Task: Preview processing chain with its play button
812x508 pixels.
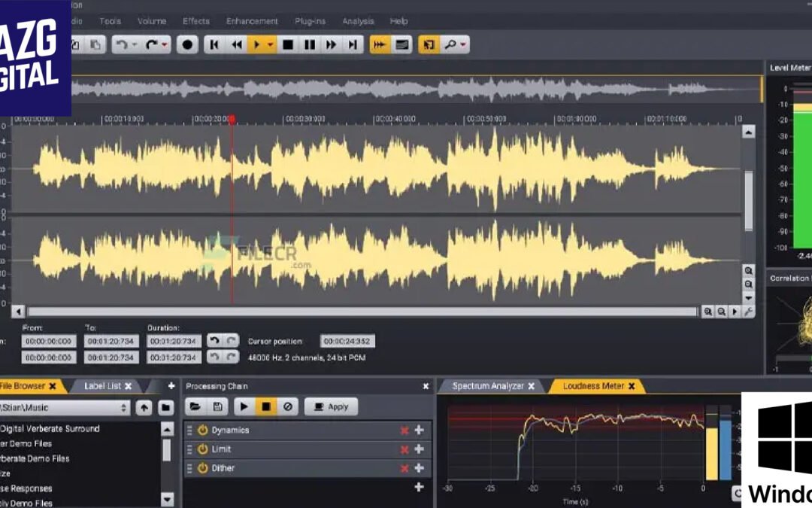Action: pyautogui.click(x=244, y=407)
